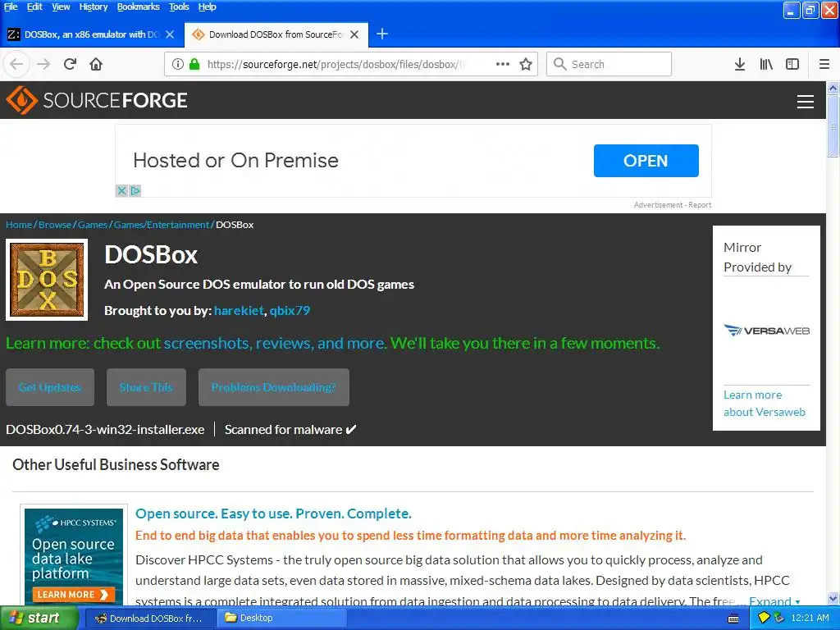Open the SourceForge site hamburger menu
This screenshot has width=840, height=630.
806,101
